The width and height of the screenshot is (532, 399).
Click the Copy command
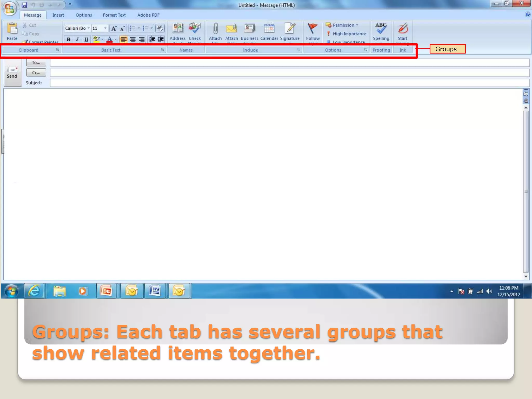31,34
